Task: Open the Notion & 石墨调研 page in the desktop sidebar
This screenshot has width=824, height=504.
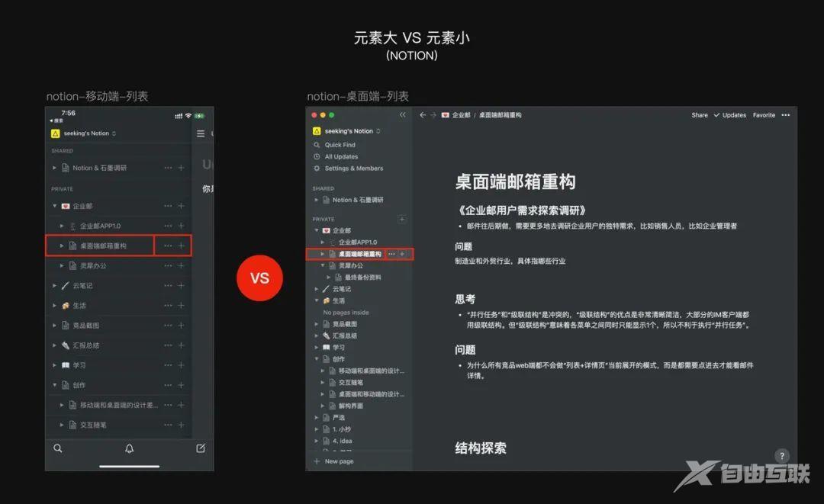Action: pyautogui.click(x=357, y=200)
